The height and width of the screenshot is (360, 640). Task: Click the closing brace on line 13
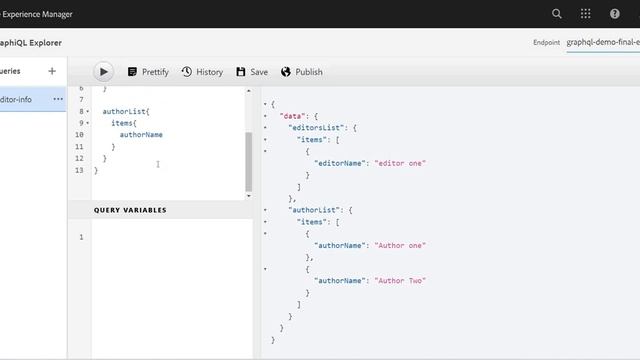click(x=96, y=170)
